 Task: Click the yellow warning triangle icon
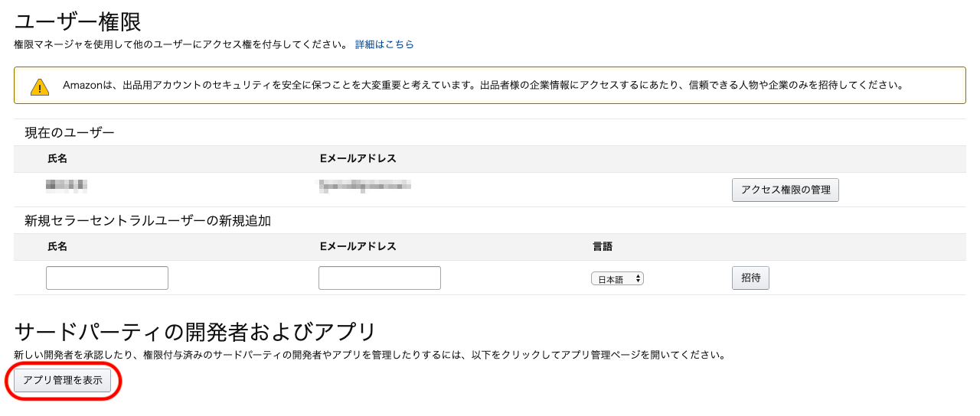[40, 86]
